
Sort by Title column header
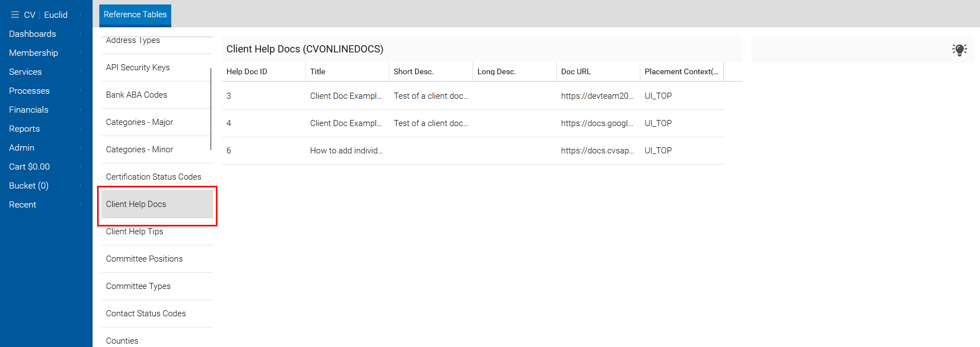(347, 71)
